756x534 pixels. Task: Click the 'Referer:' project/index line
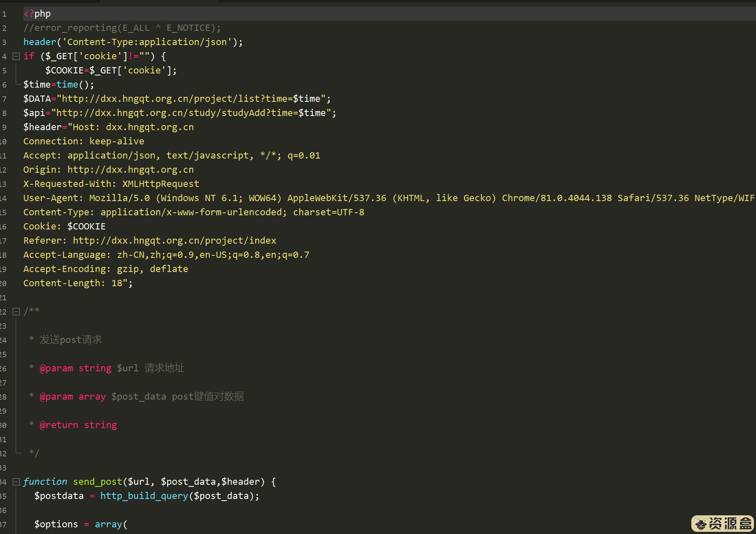[x=150, y=241]
